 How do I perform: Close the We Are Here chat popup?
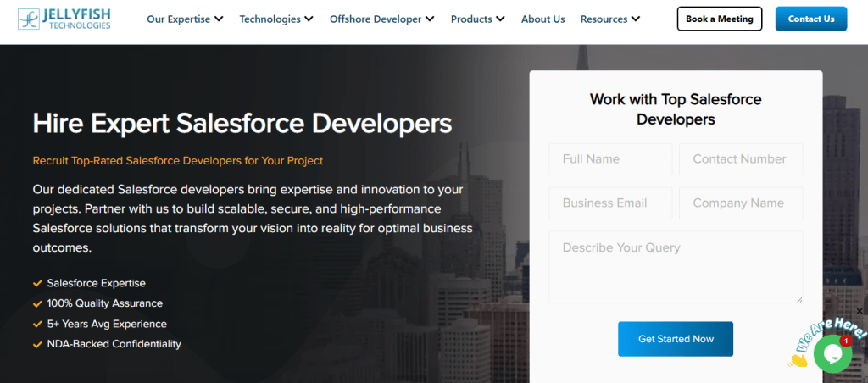pyautogui.click(x=860, y=311)
